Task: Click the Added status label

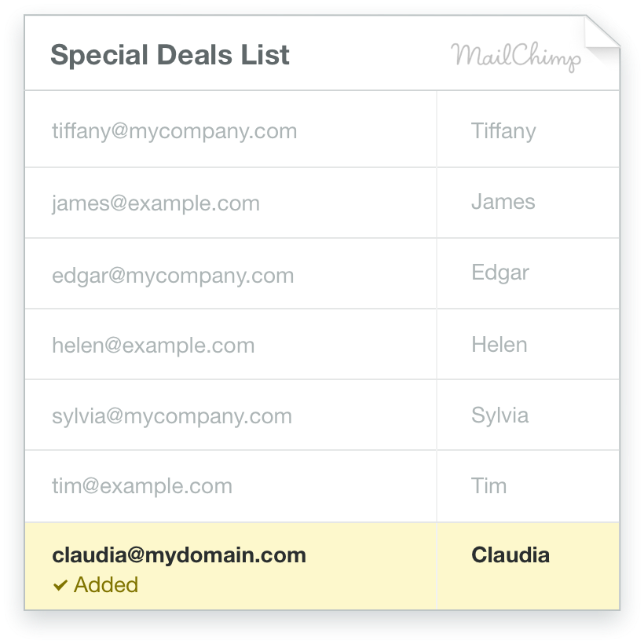Action: (x=106, y=585)
